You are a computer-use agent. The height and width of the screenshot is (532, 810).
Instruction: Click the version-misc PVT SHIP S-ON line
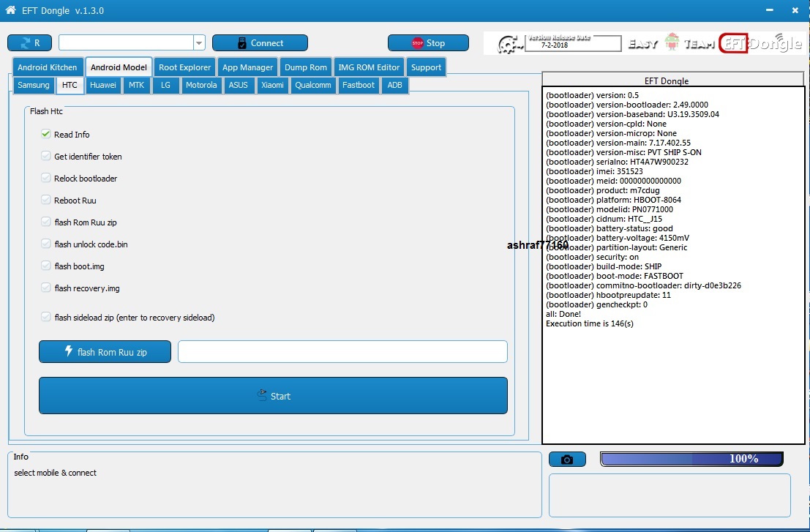623,152
